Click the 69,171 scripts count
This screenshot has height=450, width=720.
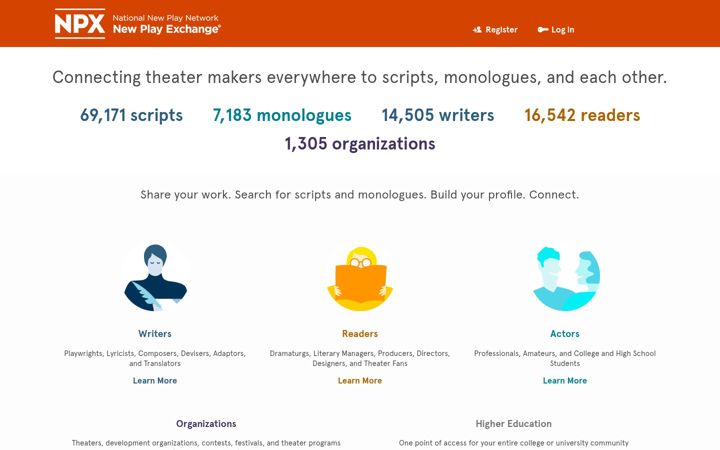[131, 115]
